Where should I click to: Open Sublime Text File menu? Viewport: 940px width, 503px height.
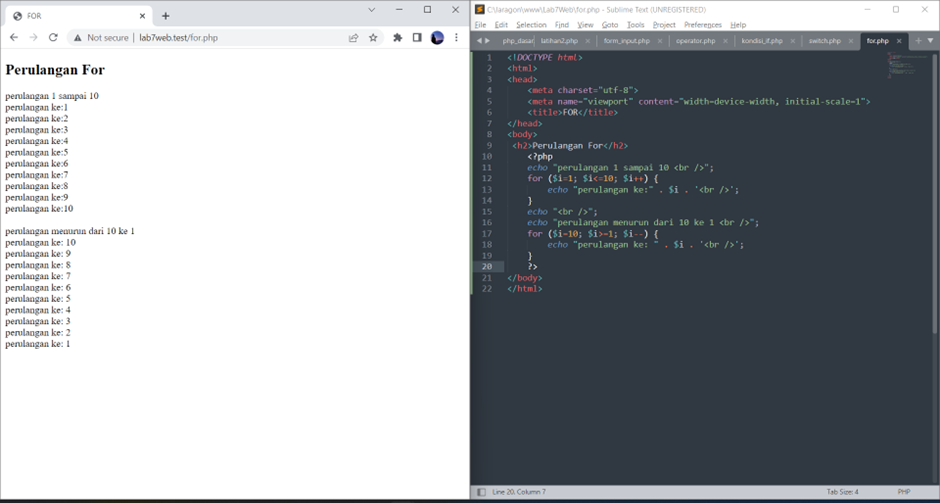click(481, 25)
